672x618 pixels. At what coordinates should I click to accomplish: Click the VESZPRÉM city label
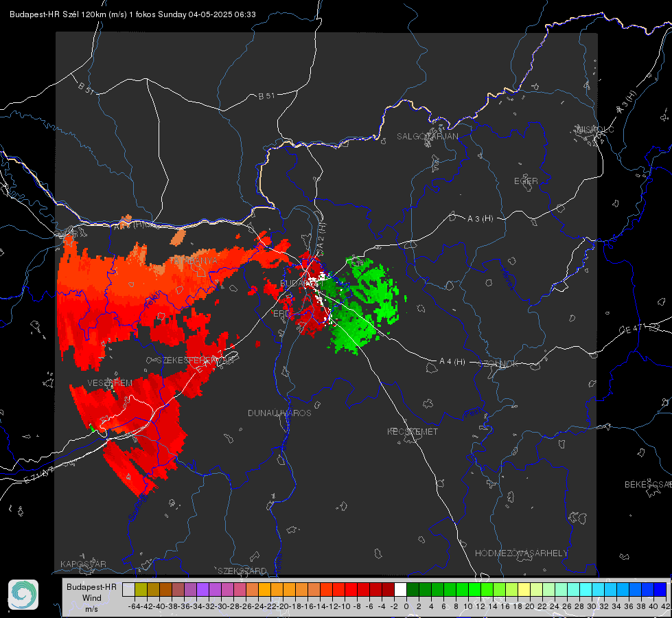pos(110,383)
